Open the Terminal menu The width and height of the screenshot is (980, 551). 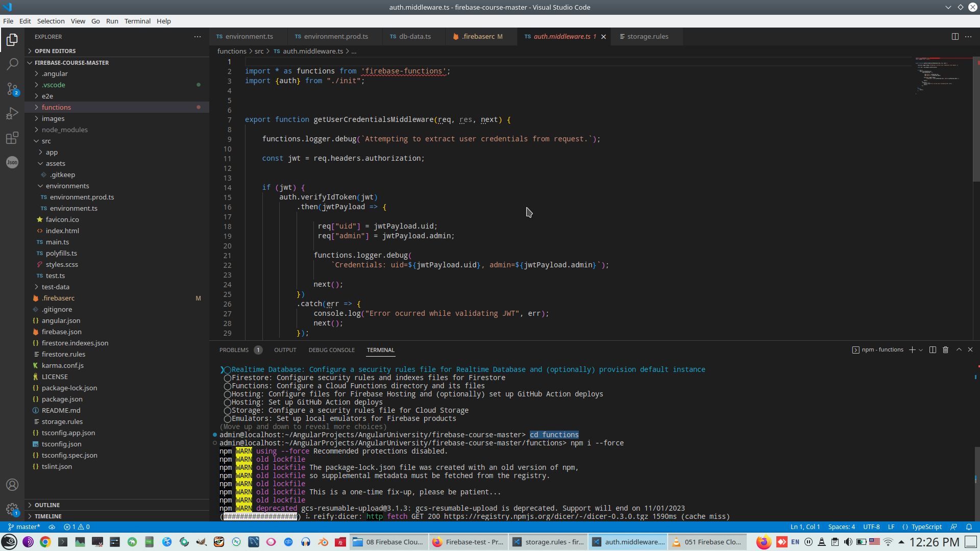click(137, 21)
